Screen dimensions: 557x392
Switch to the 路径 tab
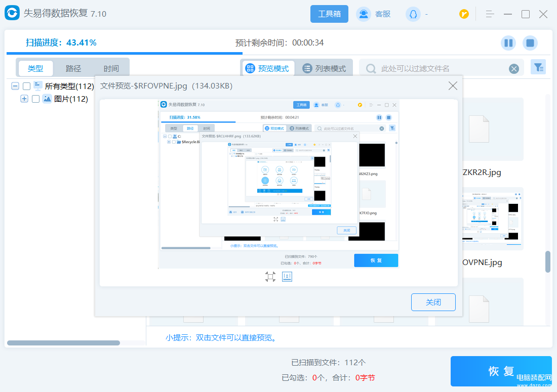coord(73,68)
